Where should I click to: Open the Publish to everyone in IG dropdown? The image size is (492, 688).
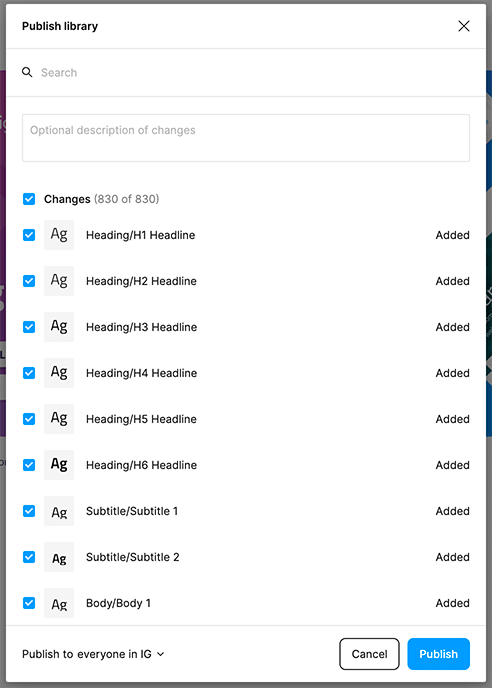point(93,654)
